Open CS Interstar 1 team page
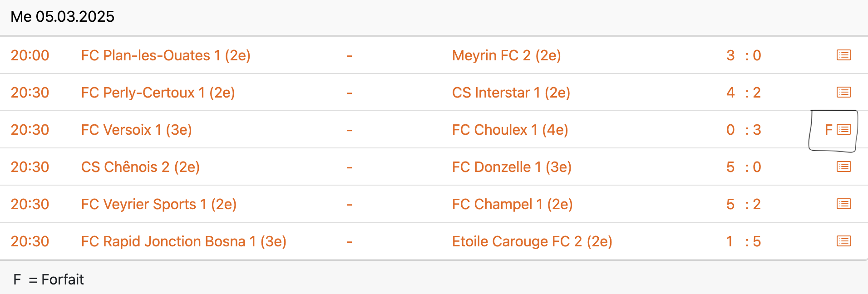Screen dimensions: 868x294 coord(511,93)
